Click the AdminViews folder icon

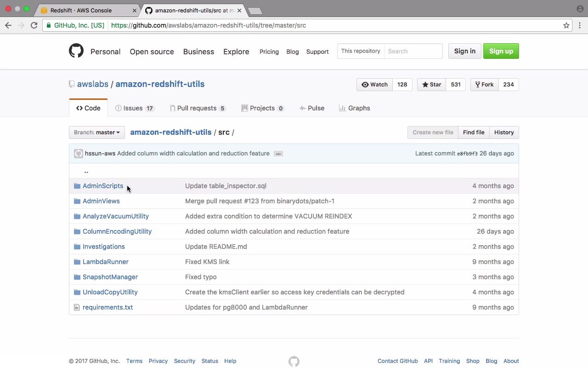tap(77, 201)
